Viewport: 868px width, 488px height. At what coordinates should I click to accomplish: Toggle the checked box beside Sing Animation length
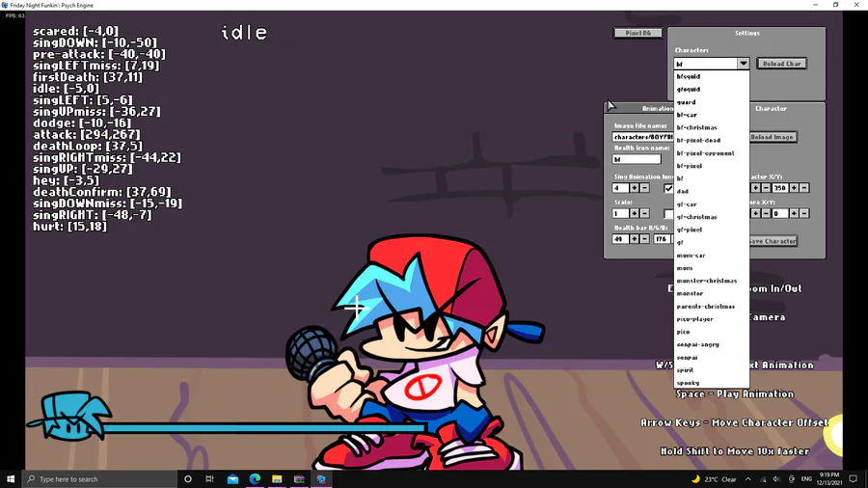[x=668, y=188]
